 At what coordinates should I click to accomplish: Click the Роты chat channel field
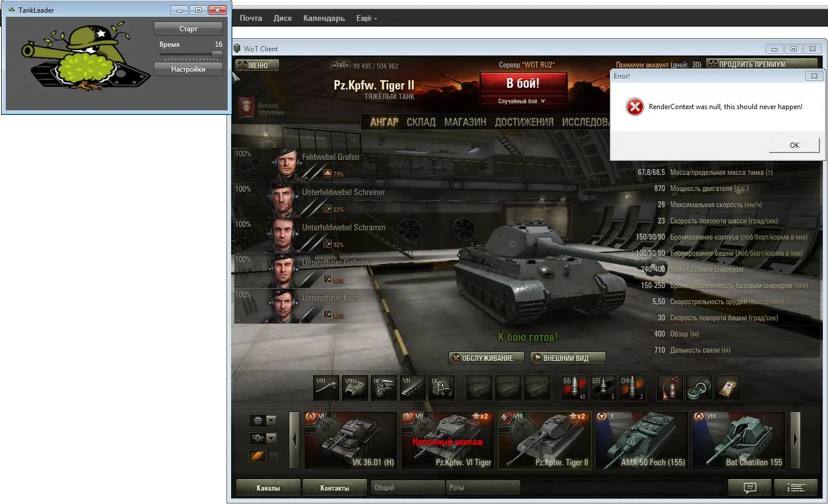pyautogui.click(x=483, y=488)
